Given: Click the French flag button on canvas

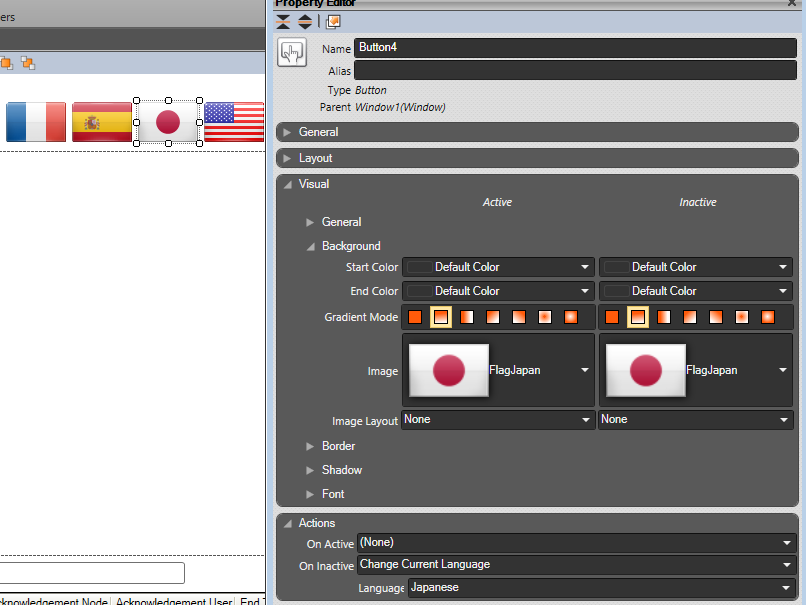Looking at the screenshot, I should tap(36, 122).
